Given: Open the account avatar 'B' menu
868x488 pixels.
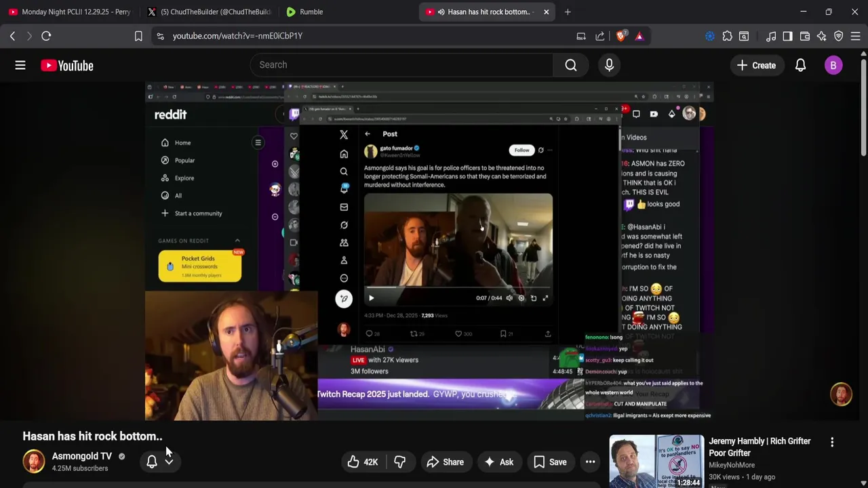Looking at the screenshot, I should pyautogui.click(x=833, y=65).
